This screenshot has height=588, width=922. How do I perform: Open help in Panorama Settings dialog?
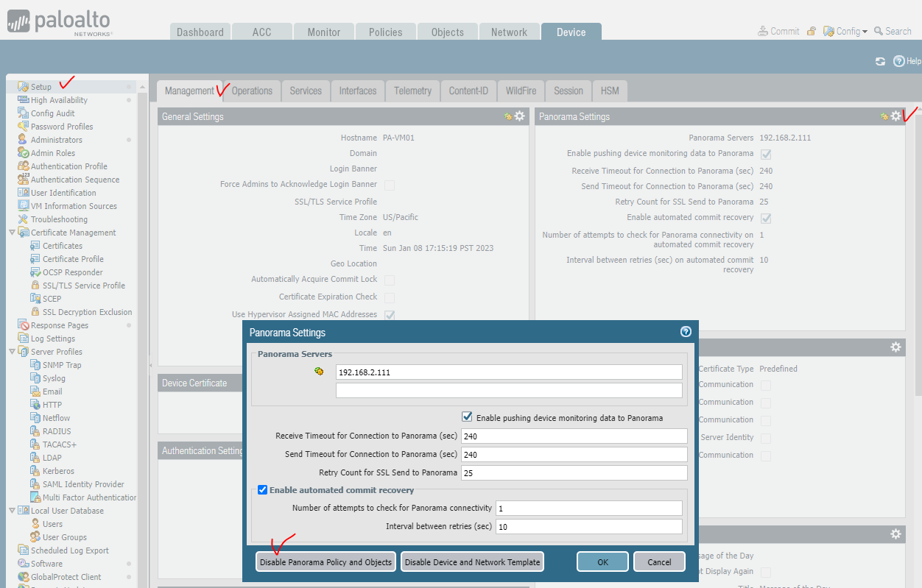coord(686,332)
